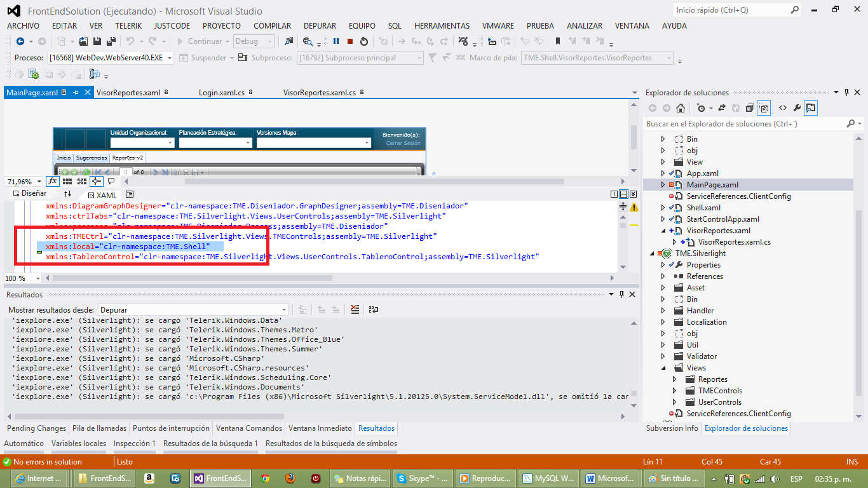Switch to the Puntos de interrupción tab

(x=171, y=428)
